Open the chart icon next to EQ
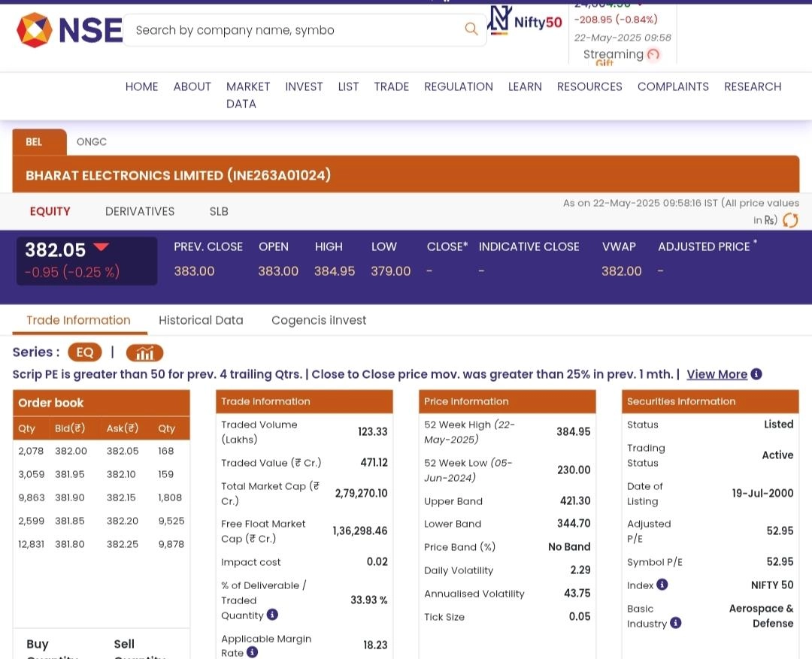 pos(144,352)
